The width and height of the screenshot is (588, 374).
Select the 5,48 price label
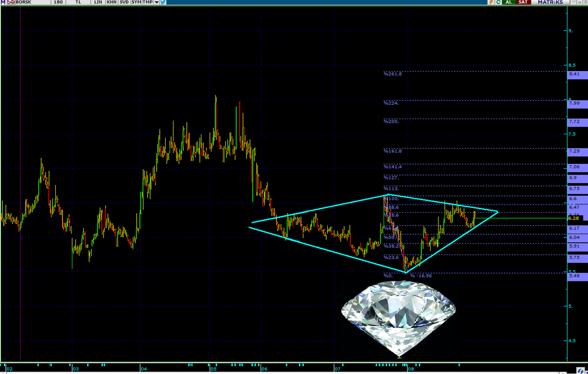(577, 276)
